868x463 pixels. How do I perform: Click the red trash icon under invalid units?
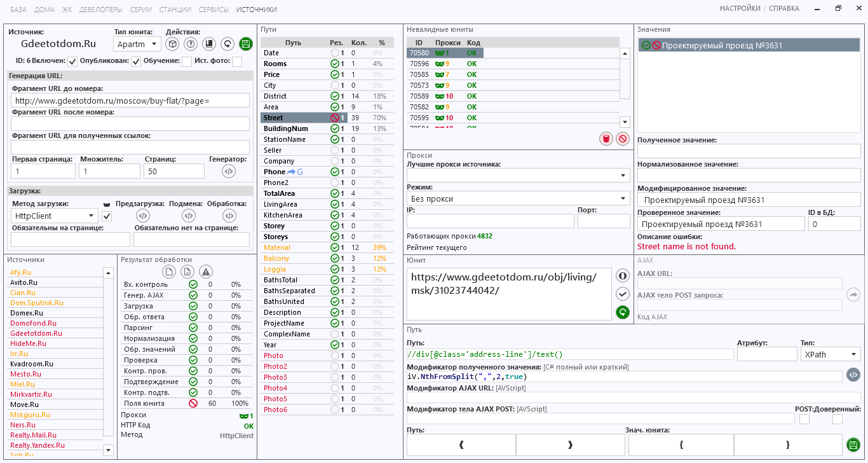(606, 139)
